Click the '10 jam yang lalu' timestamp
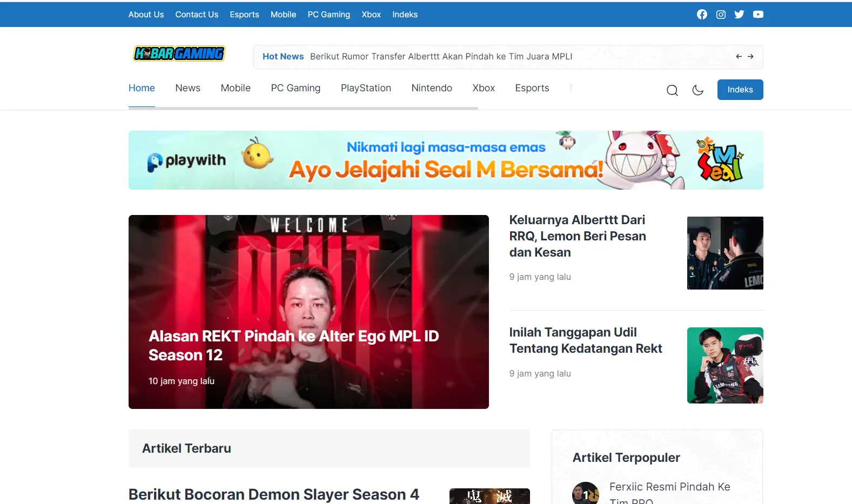The width and height of the screenshot is (852, 504). click(182, 381)
